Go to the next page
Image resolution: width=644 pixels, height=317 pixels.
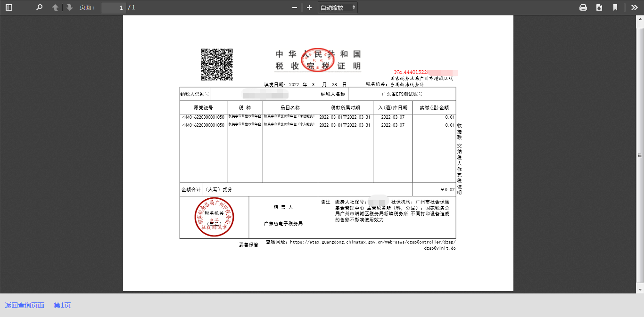[x=70, y=8]
